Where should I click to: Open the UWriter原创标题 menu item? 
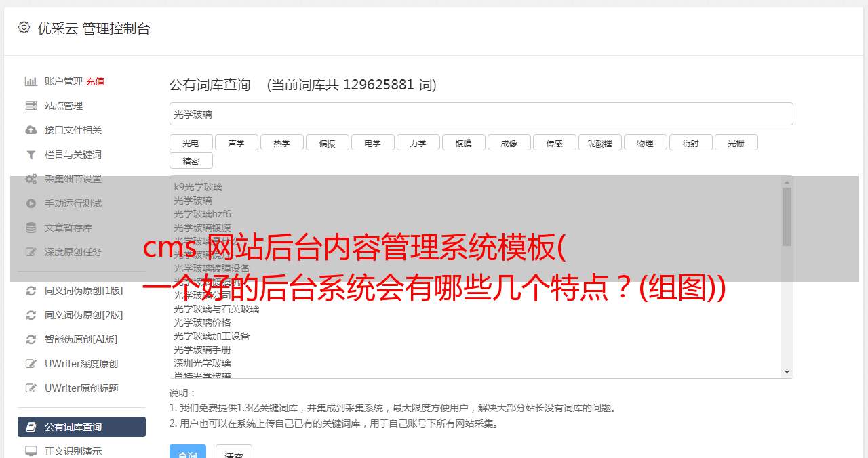pyautogui.click(x=81, y=388)
